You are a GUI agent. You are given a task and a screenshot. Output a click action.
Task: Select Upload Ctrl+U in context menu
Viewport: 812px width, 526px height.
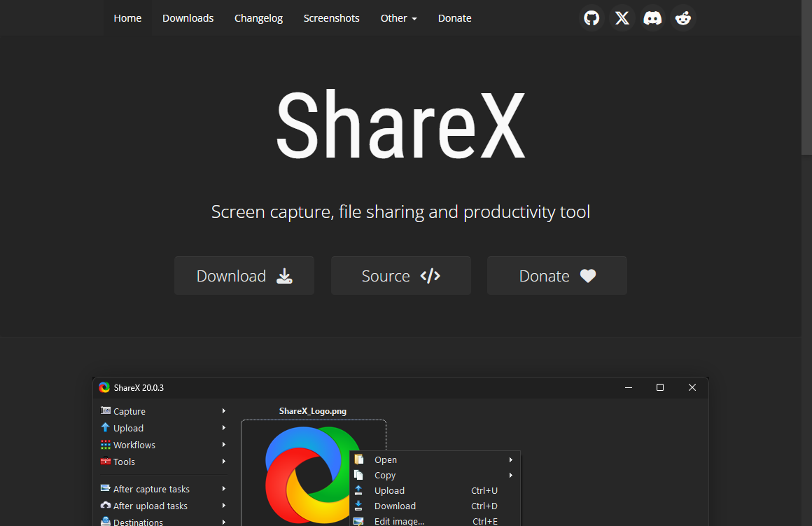[x=435, y=491]
